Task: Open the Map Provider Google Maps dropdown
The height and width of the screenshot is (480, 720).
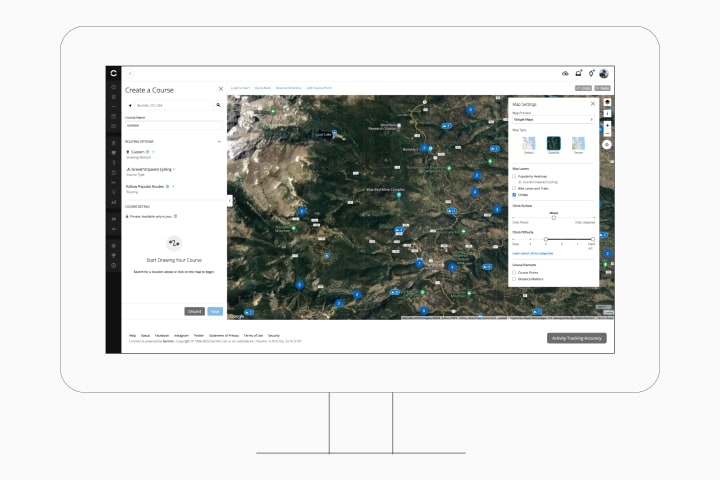Action: (x=553, y=119)
